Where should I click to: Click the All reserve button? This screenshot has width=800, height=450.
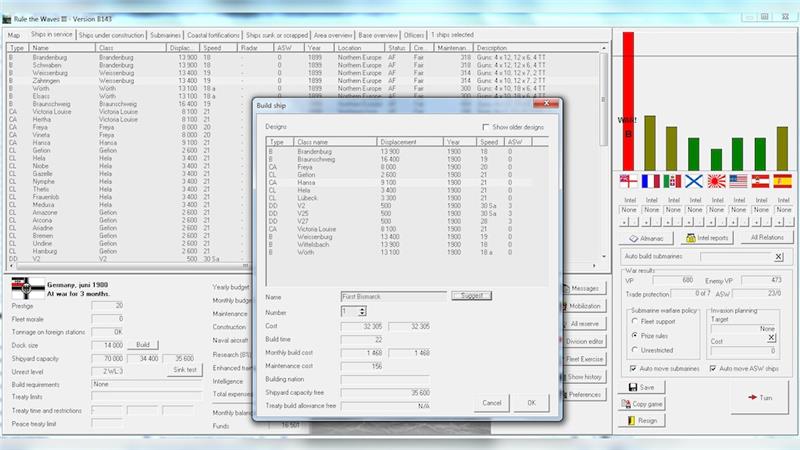[584, 323]
